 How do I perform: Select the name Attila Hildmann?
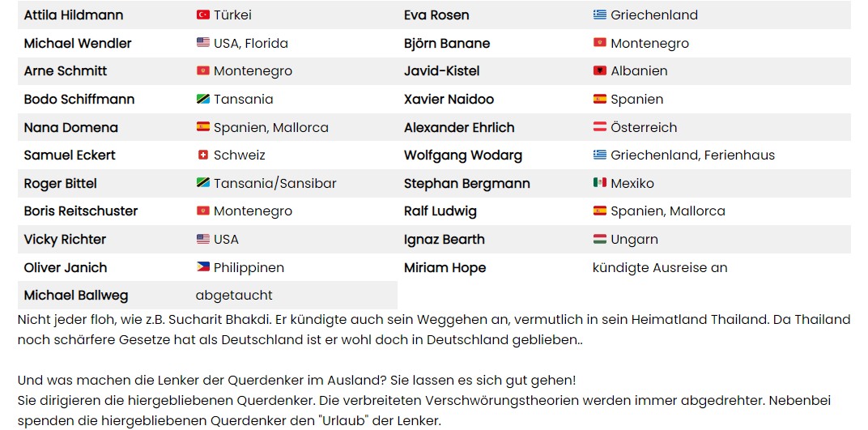(74, 15)
